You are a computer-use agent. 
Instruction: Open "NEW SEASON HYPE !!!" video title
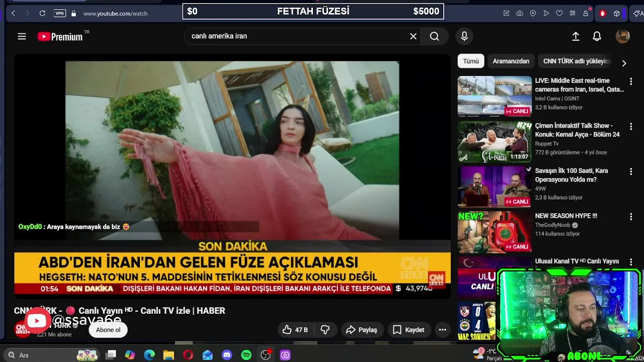coord(566,216)
